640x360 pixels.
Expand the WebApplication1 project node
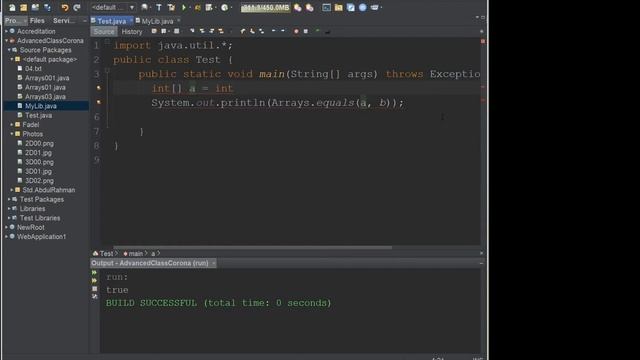click(6, 237)
